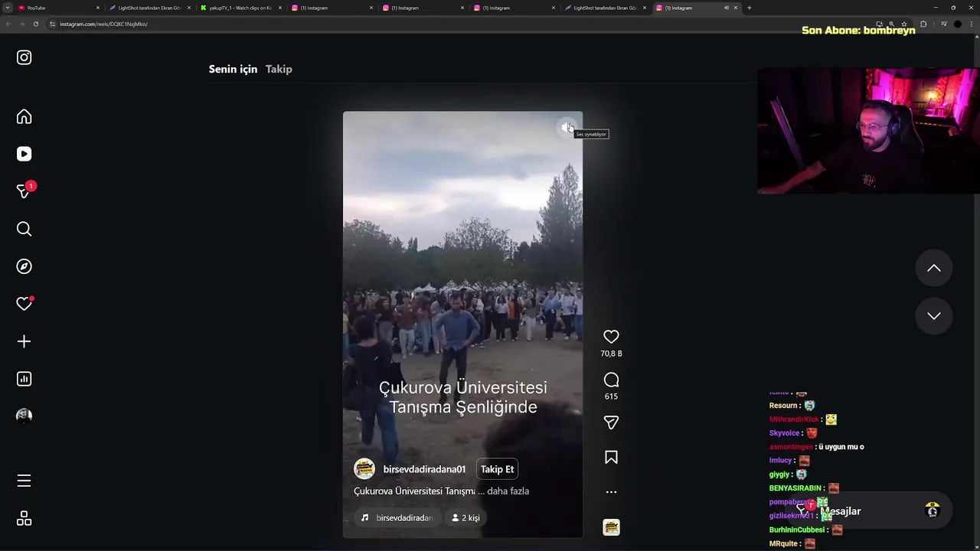This screenshot has width=980, height=551.
Task: Open the birsevdadiradan audio link
Action: pos(397,518)
